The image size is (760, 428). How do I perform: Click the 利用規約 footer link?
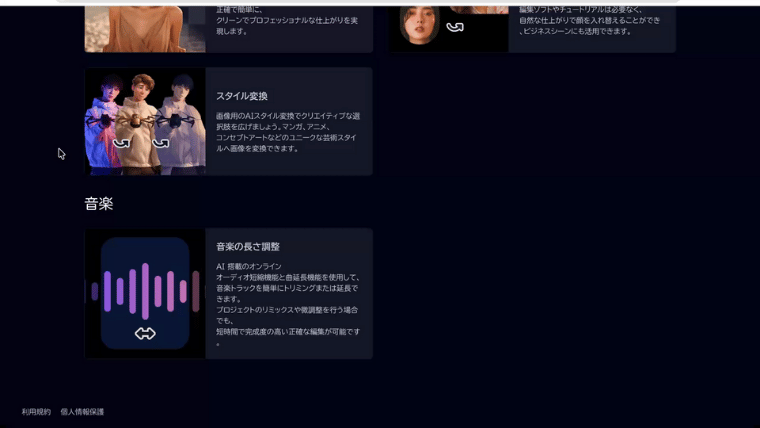[36, 412]
